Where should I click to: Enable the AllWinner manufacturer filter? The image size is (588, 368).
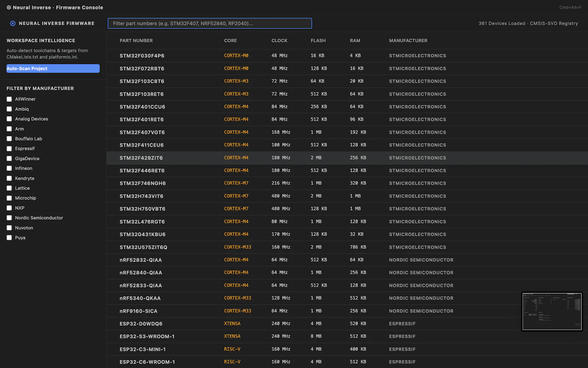point(9,99)
